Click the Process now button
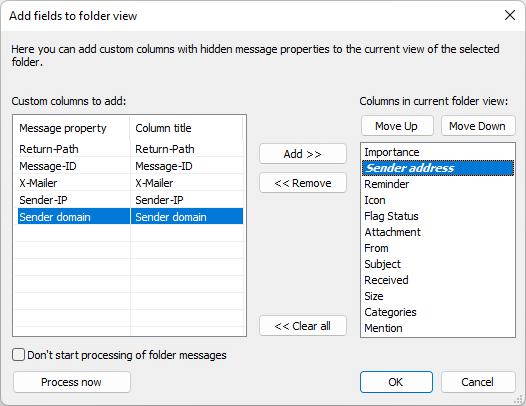The height and width of the screenshot is (406, 526). tap(71, 382)
